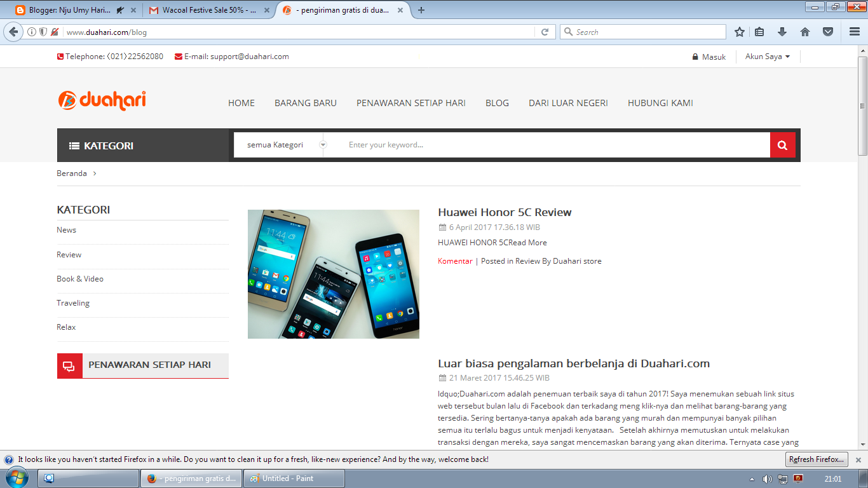Click the list icon next to KATEGORI
This screenshot has width=868, height=488.
[x=74, y=146]
